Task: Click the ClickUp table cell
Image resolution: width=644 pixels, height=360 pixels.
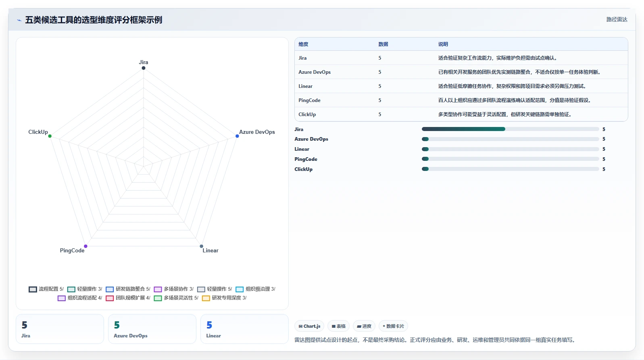Action: 307,114
